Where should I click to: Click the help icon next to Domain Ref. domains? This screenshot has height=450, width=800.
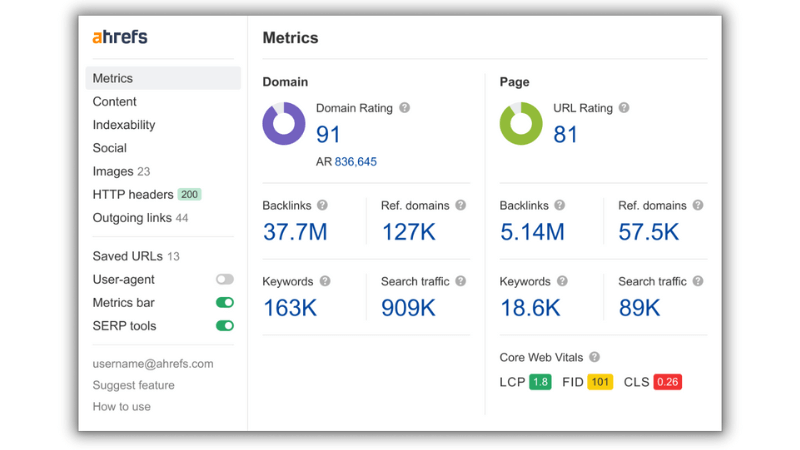[x=460, y=205]
